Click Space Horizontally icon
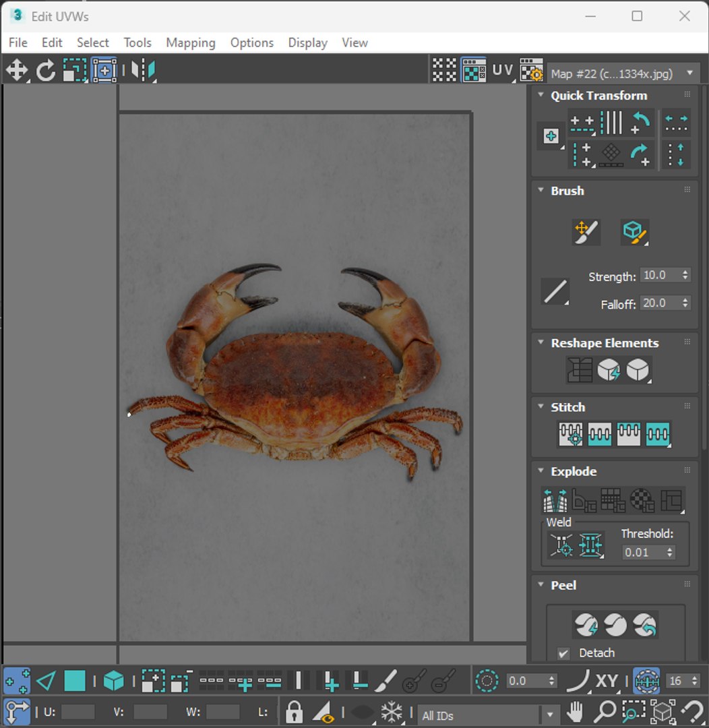 coord(676,123)
